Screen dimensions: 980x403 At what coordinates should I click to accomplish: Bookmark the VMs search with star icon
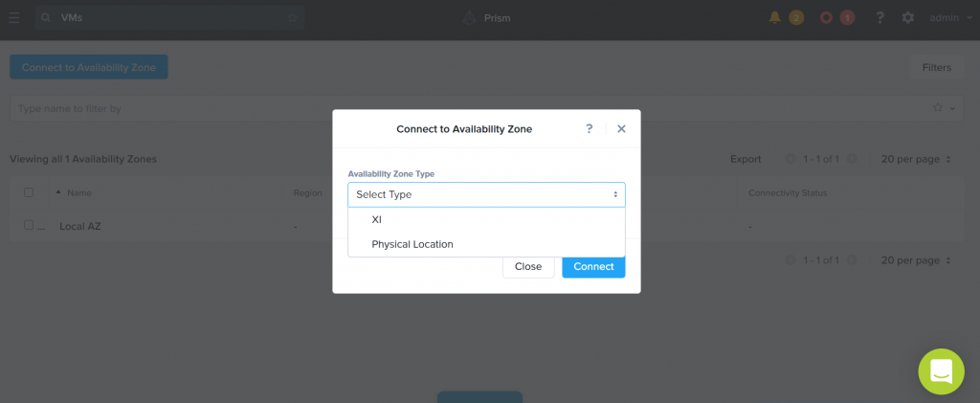coord(293,18)
